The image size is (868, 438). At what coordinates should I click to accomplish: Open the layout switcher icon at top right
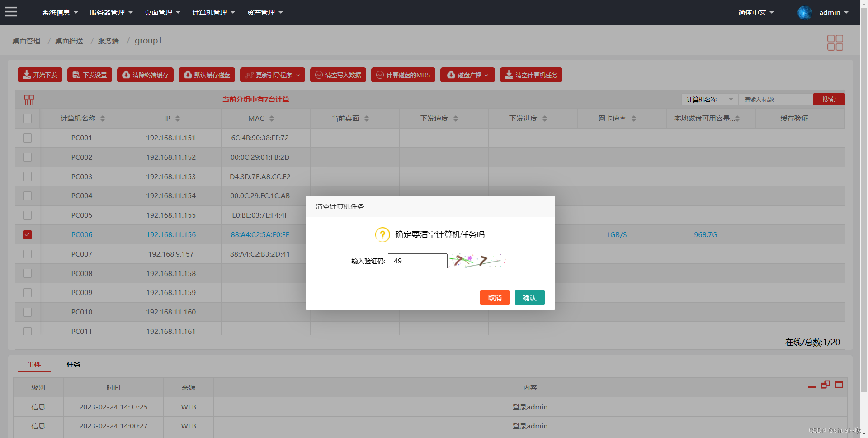pyautogui.click(x=835, y=42)
